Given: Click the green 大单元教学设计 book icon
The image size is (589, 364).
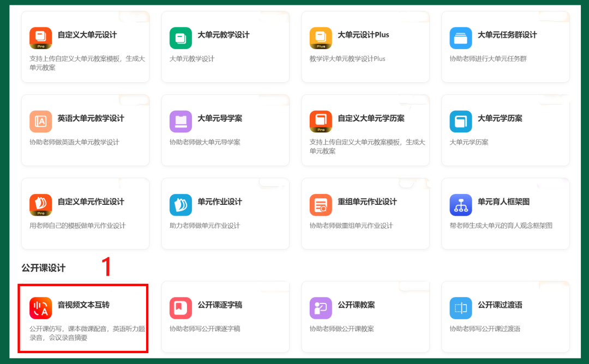Looking at the screenshot, I should pyautogui.click(x=181, y=38).
